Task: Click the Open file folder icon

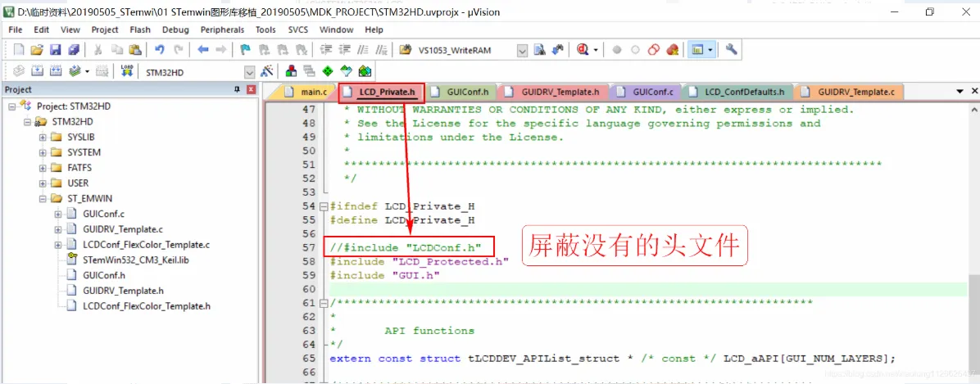Action: coord(37,49)
